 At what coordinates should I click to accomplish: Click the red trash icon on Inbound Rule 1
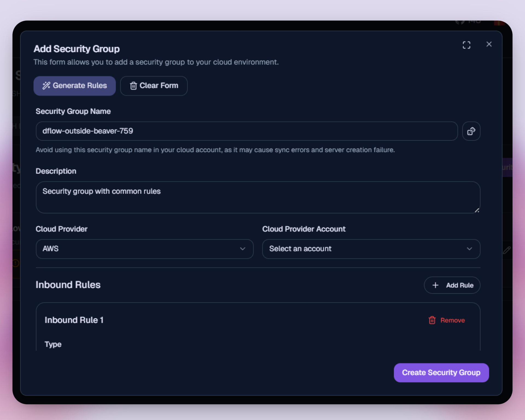[432, 320]
